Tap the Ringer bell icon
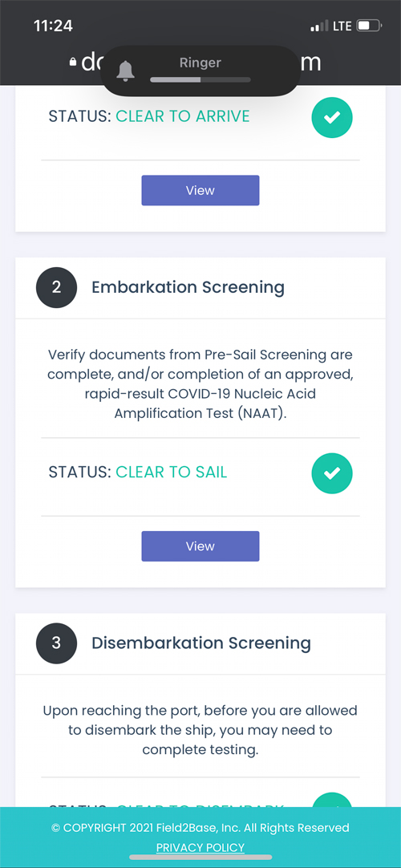 [126, 71]
